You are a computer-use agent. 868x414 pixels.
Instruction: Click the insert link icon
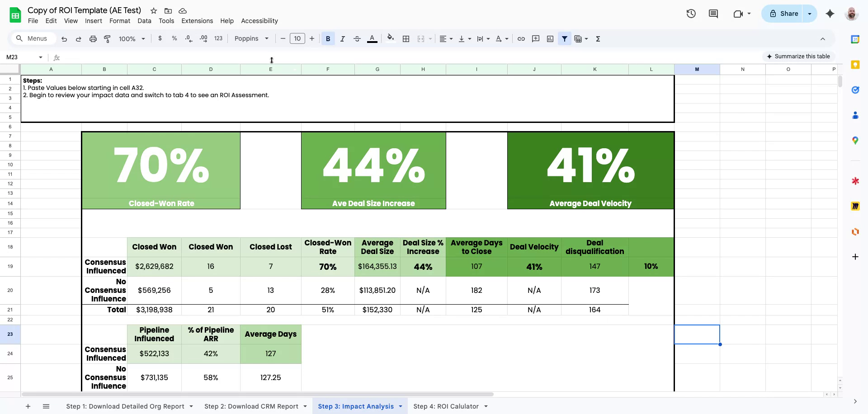point(521,39)
